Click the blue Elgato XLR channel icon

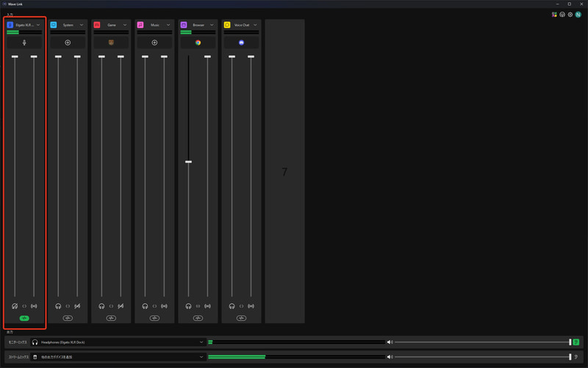[10, 25]
